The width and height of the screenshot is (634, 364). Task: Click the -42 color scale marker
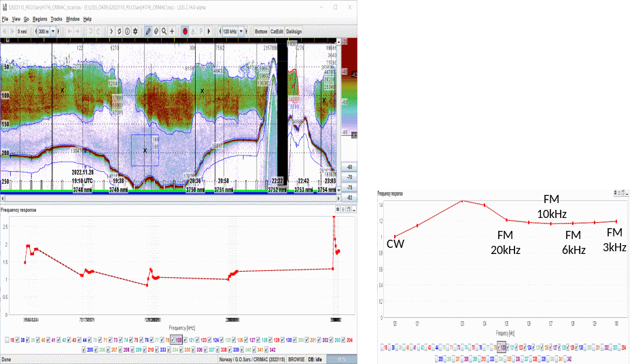coord(353,74)
